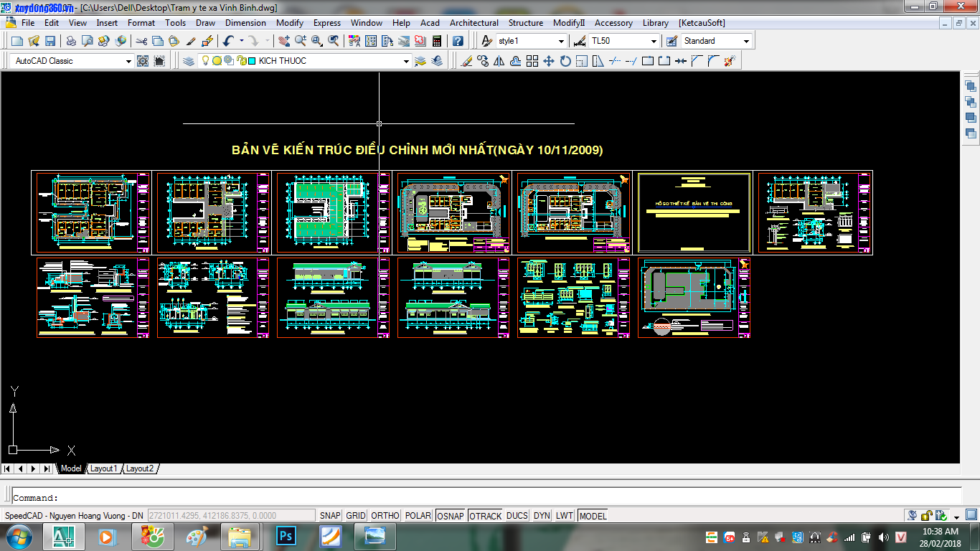Screen dimensions: 980x551
Task: Open the [KetcauSoft] menu
Action: (x=702, y=23)
